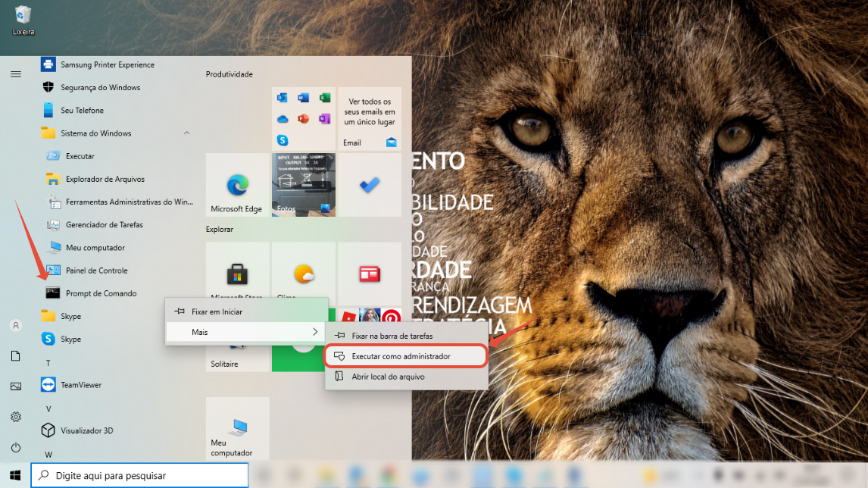Screen dimensions: 868x488
Task: Click the Produtividade group header
Action: (x=229, y=74)
